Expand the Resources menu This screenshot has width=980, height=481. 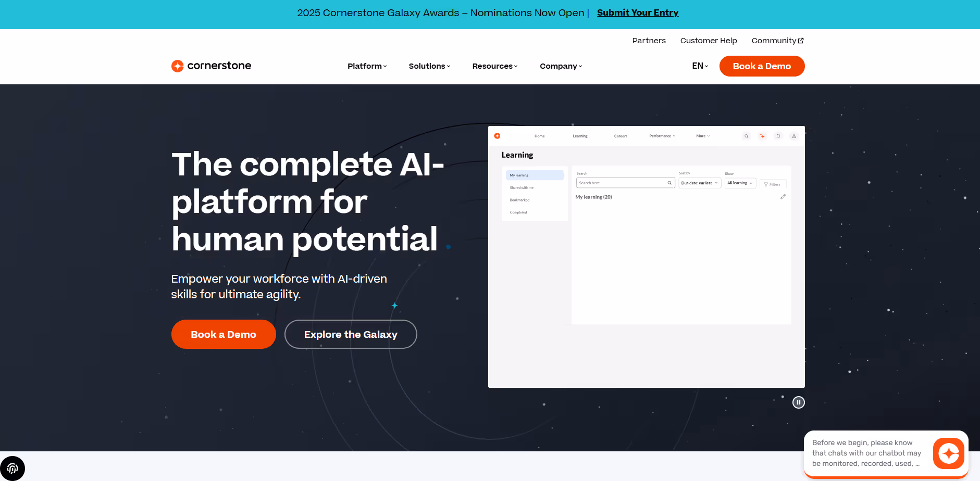click(495, 66)
